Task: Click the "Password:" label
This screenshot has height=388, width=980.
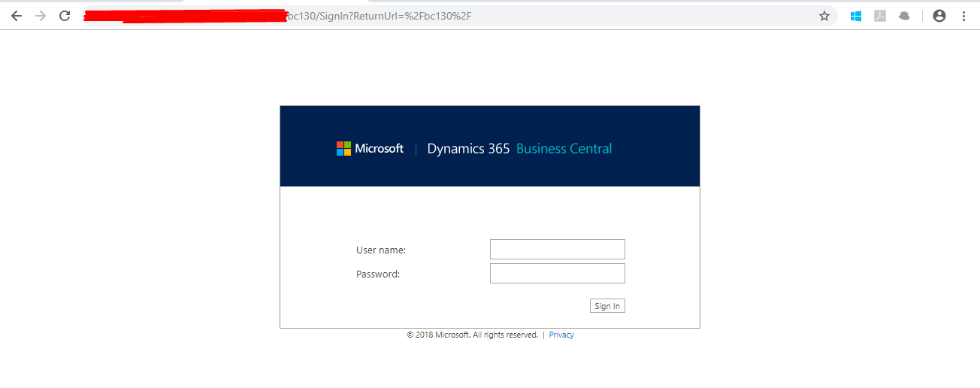Action: pos(377,274)
